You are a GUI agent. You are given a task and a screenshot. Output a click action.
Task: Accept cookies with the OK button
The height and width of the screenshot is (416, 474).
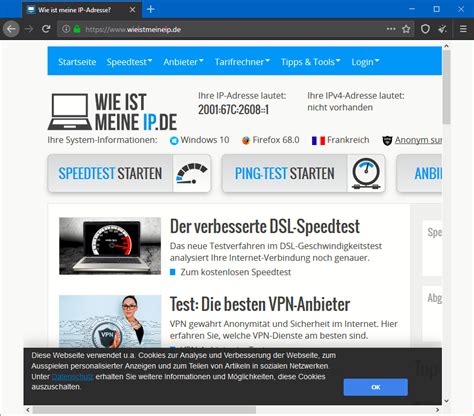click(x=376, y=387)
